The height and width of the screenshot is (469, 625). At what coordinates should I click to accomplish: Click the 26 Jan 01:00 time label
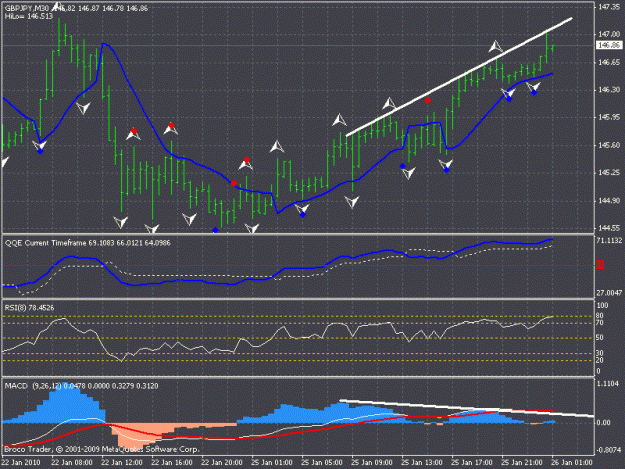point(572,463)
